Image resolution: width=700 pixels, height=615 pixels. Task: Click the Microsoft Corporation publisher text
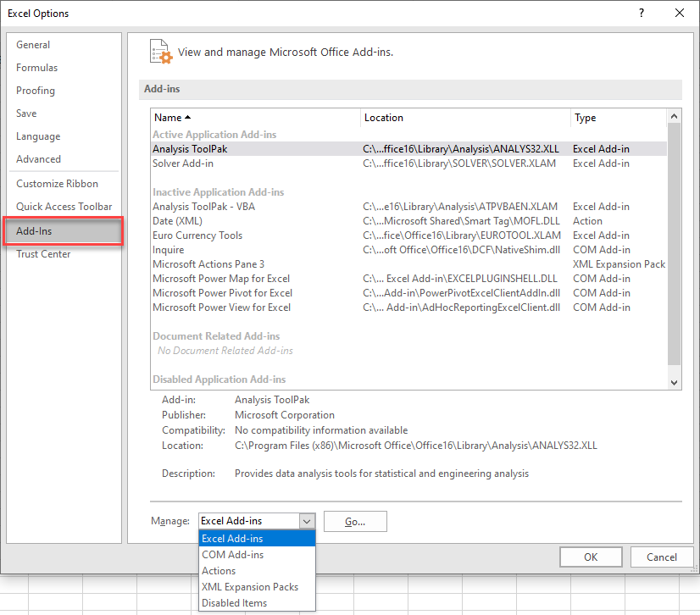pyautogui.click(x=285, y=415)
